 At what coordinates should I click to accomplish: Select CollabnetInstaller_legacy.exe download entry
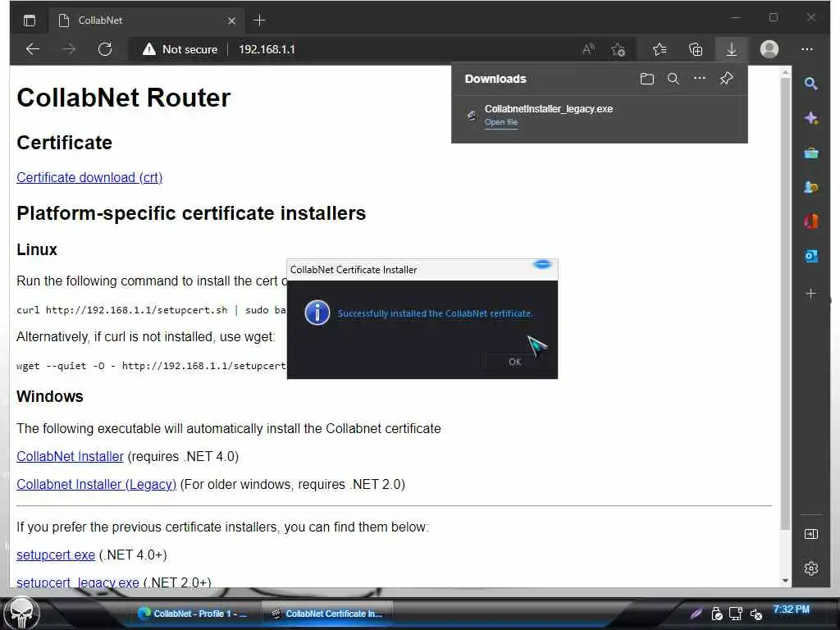600,115
